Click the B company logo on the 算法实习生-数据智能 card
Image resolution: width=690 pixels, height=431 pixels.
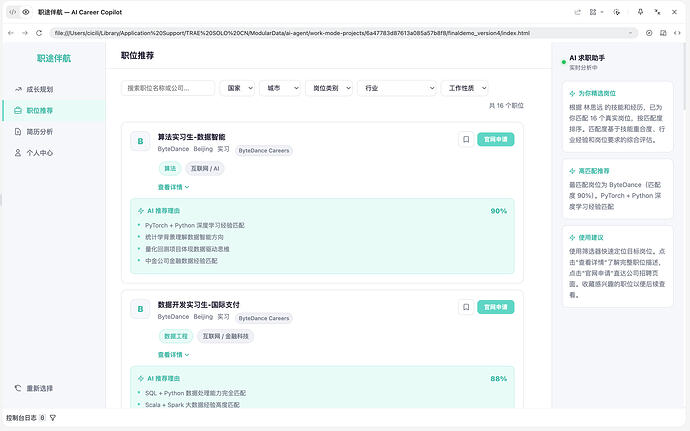click(140, 141)
